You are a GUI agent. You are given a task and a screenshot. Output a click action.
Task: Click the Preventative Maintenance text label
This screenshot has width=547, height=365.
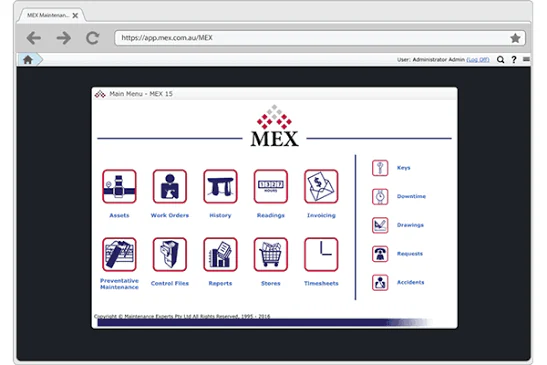pyautogui.click(x=119, y=284)
